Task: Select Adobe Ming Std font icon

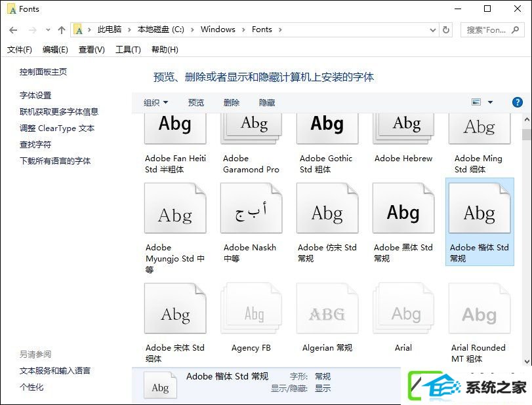Action: pos(480,129)
